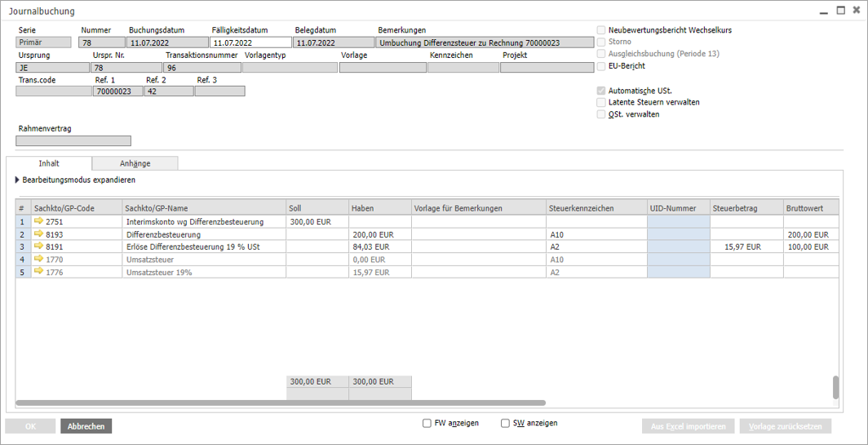This screenshot has width=868, height=445.
Task: Click the vertical scrollbar thumb at right
Action: (835, 387)
